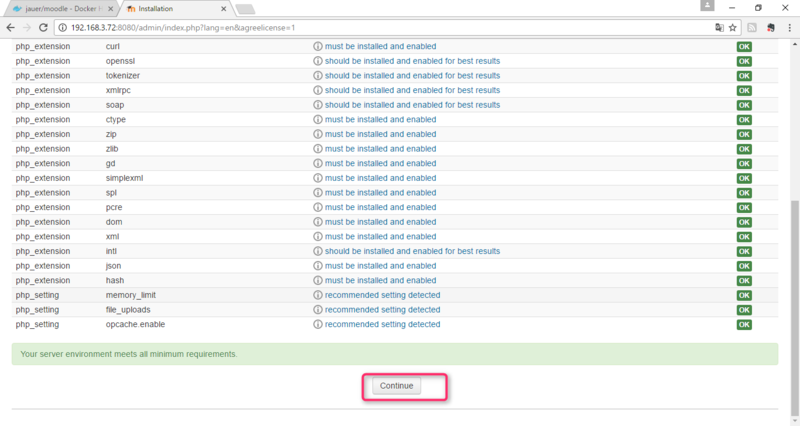Click the info icon in the json row

tap(317, 266)
